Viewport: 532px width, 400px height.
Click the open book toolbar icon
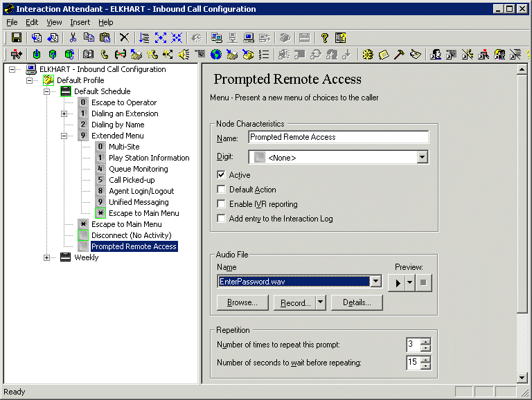point(88,54)
